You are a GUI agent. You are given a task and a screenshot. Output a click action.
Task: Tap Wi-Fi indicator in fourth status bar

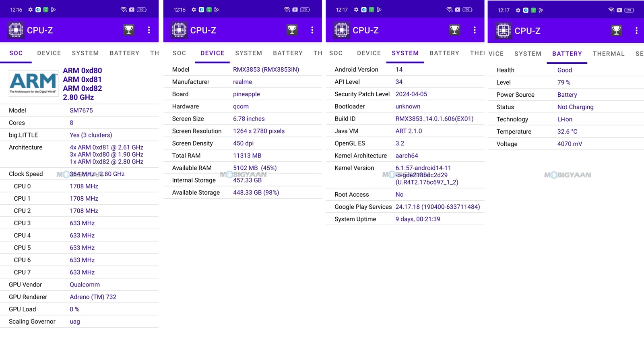611,10
